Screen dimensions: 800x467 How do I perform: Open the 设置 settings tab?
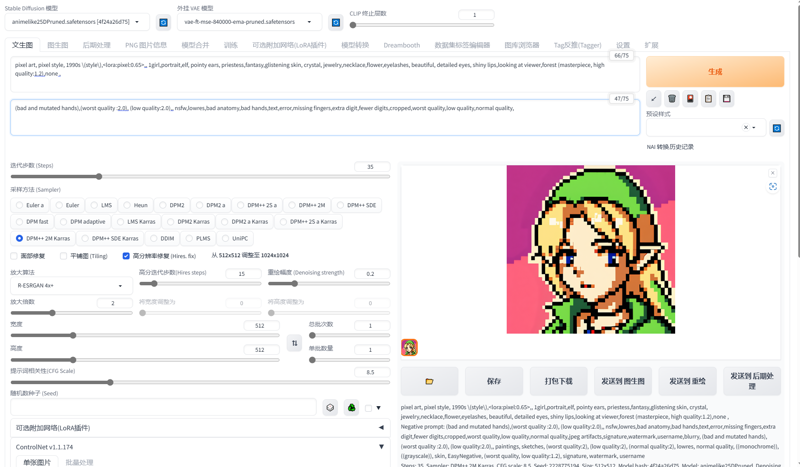(x=623, y=45)
